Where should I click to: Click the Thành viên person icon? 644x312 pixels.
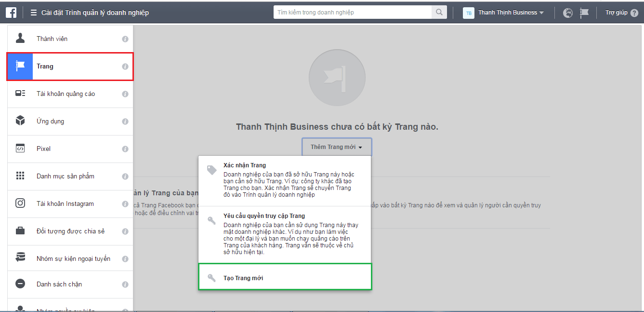(x=20, y=39)
